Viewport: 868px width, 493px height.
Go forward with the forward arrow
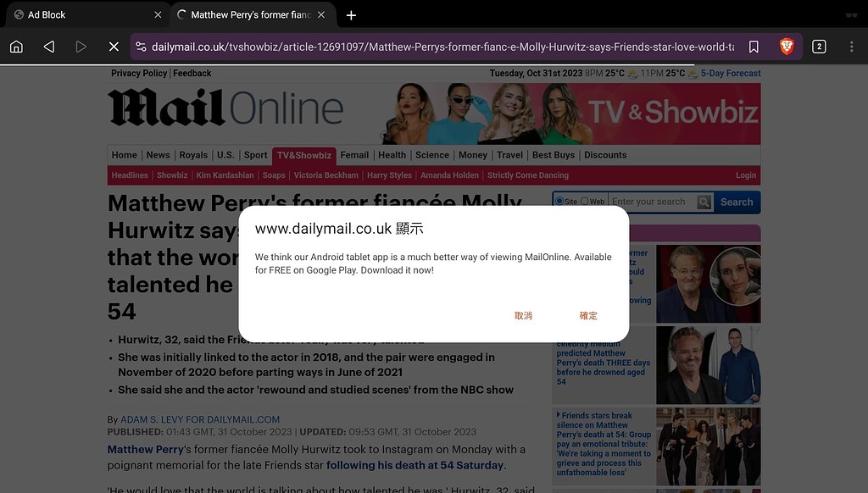(x=81, y=47)
